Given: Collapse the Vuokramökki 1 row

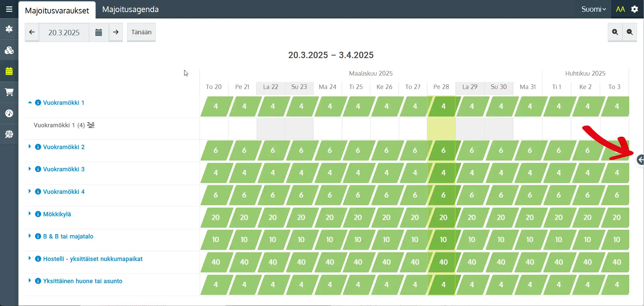Looking at the screenshot, I should [x=30, y=102].
